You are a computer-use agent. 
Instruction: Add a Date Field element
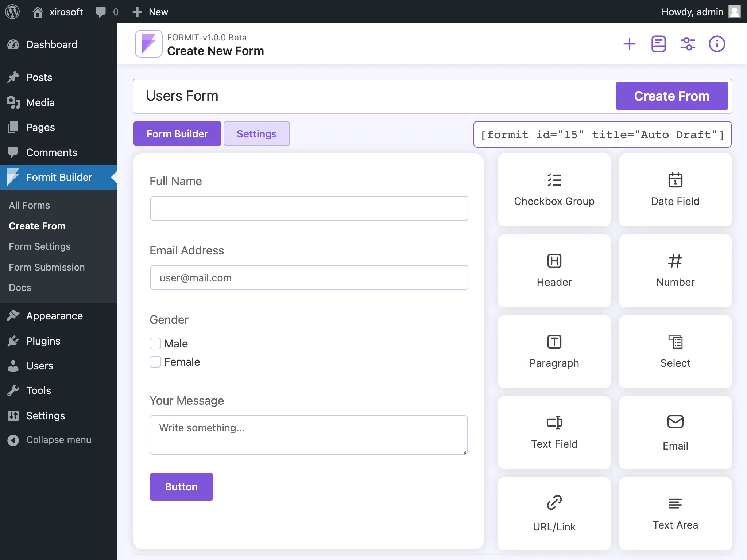tap(675, 190)
